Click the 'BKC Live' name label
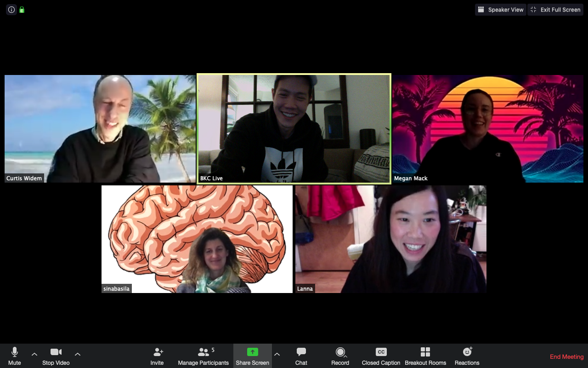This screenshot has width=588, height=368. (212, 178)
